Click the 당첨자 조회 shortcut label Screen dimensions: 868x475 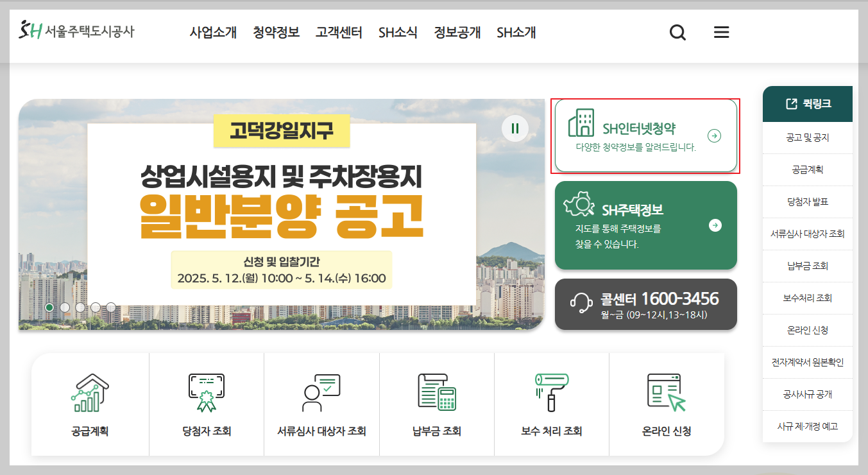[x=206, y=431]
